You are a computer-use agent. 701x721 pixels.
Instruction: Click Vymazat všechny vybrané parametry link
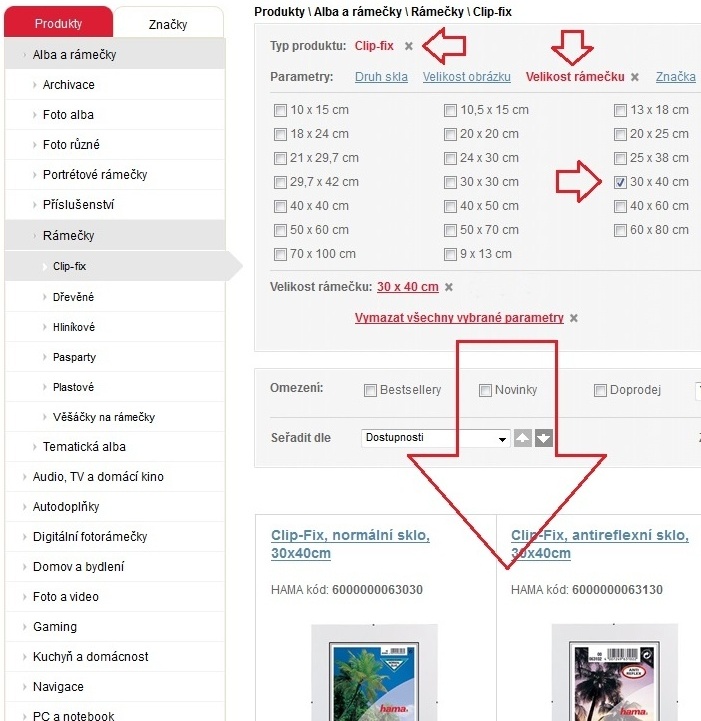[459, 318]
